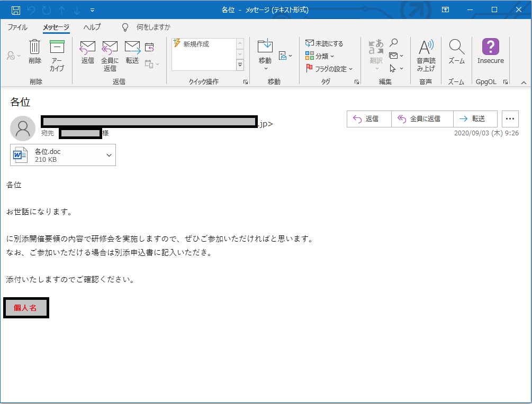Open the フラグの設定 dropdown
532x404 pixels.
329,69
